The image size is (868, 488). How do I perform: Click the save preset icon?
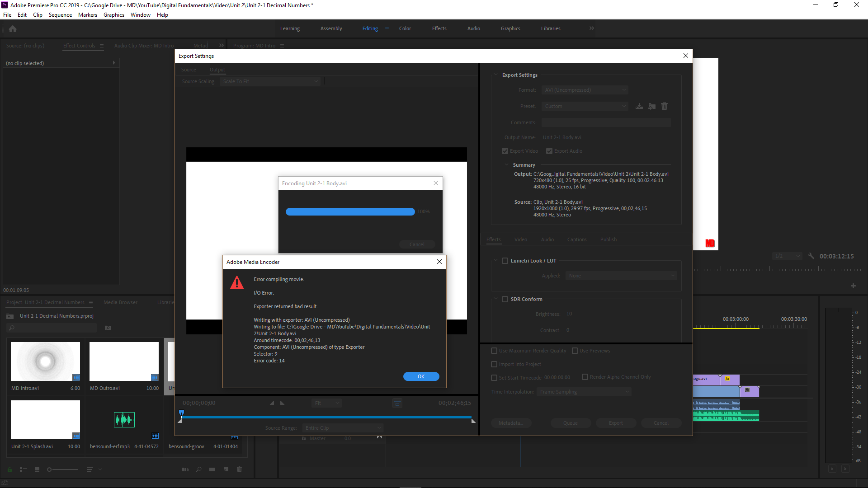tap(639, 107)
